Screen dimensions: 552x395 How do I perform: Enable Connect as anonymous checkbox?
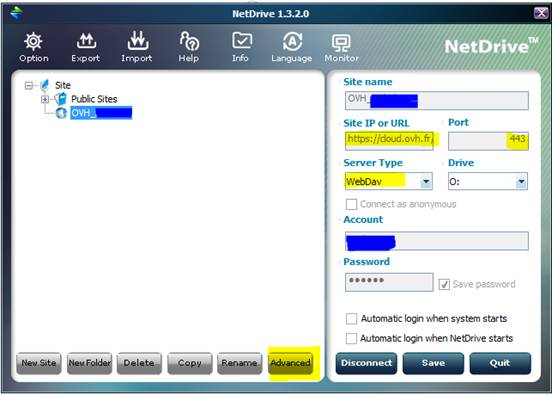click(x=351, y=204)
